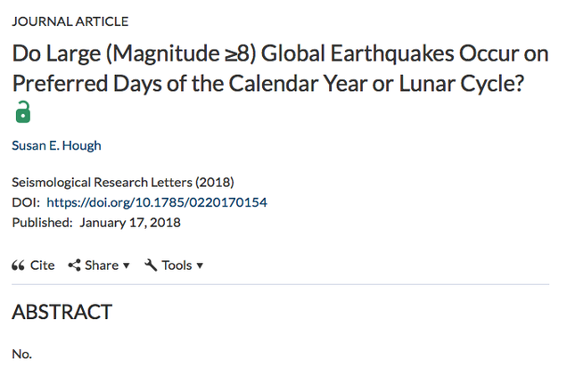Click the Cite quotation mark icon
This screenshot has width=567, height=392.
(18, 265)
